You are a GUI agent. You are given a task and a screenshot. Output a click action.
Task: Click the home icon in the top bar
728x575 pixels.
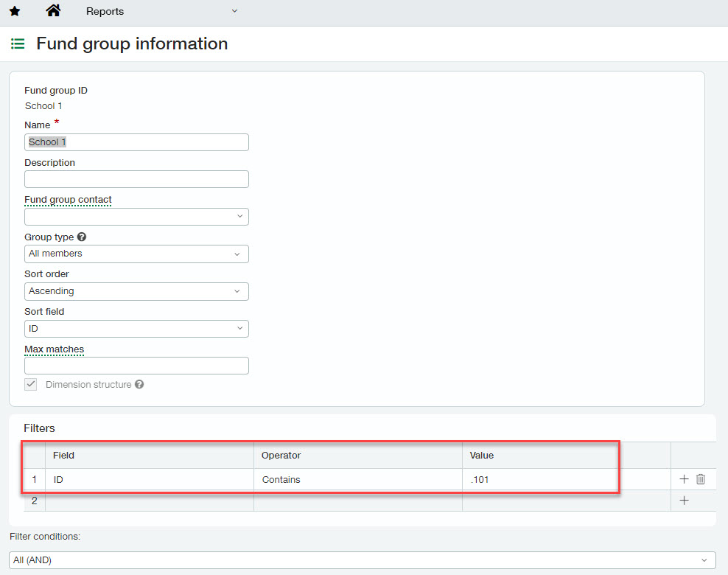tap(51, 11)
